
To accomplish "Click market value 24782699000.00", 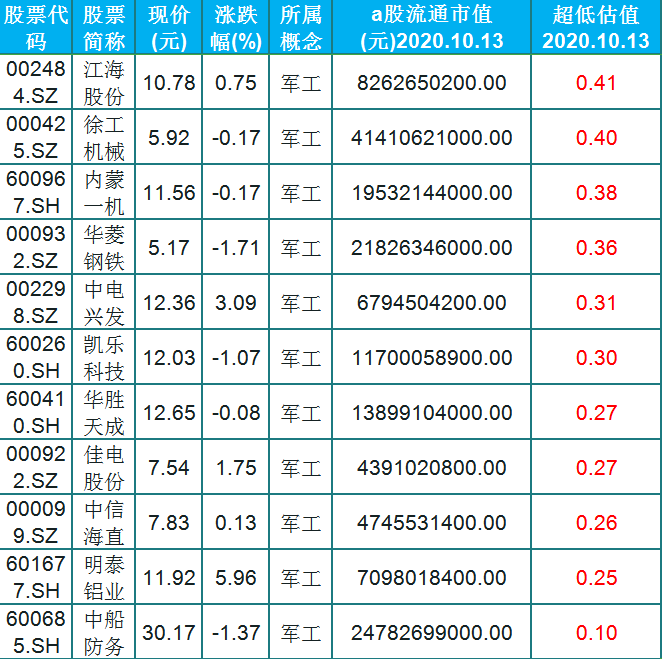I will (431, 633).
